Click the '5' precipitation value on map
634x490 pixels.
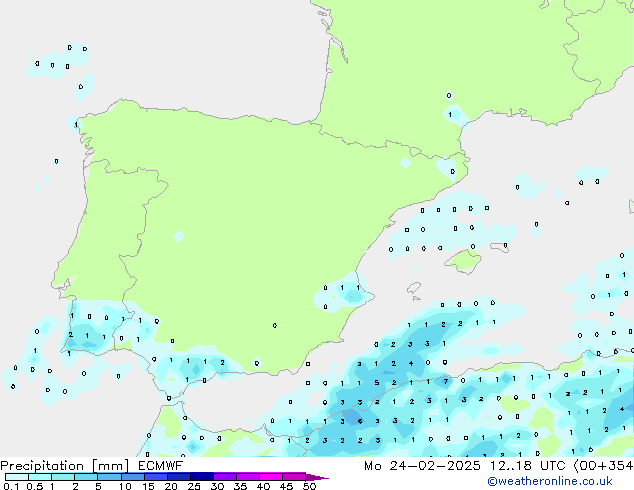pos(377,382)
